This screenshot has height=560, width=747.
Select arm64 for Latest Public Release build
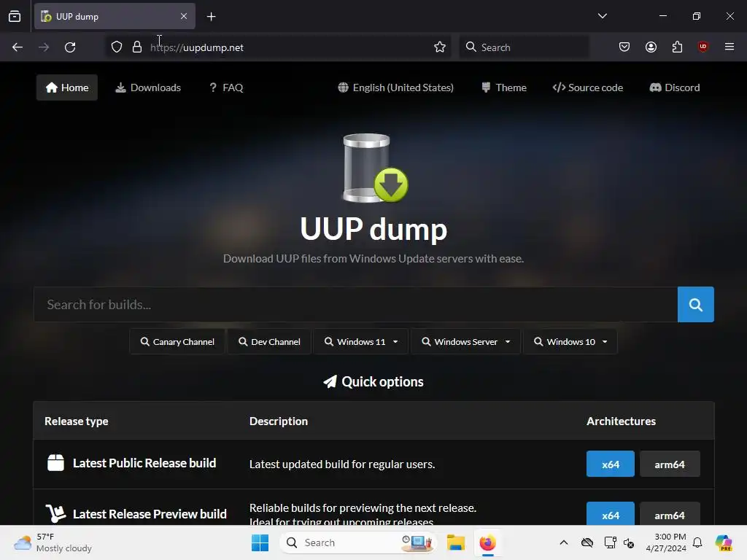coord(670,464)
